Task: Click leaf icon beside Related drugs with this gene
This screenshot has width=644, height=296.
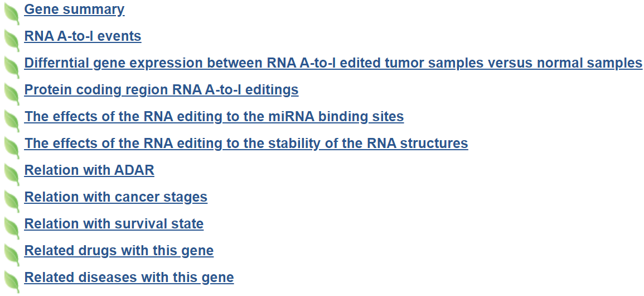Action: pos(11,255)
